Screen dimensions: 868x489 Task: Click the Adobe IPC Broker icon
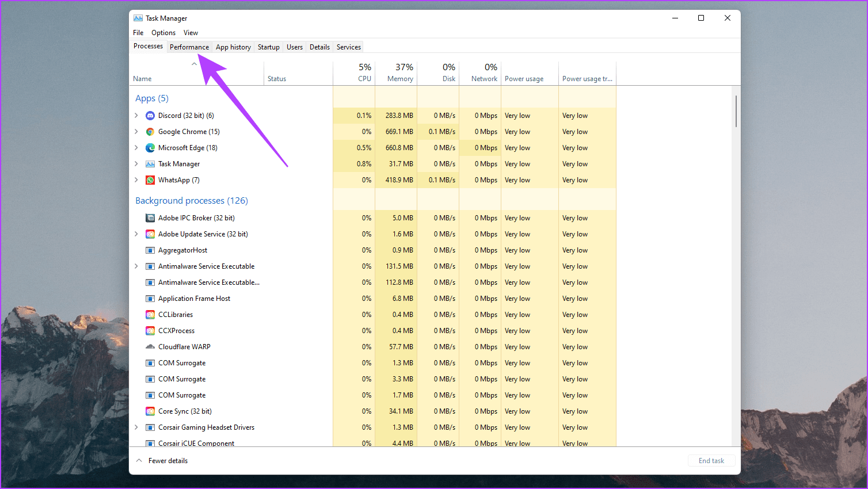150,218
